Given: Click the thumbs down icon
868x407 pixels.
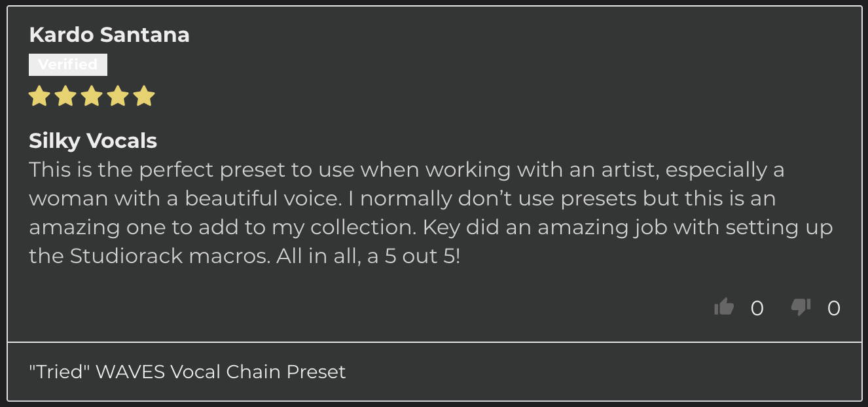Looking at the screenshot, I should click(801, 307).
